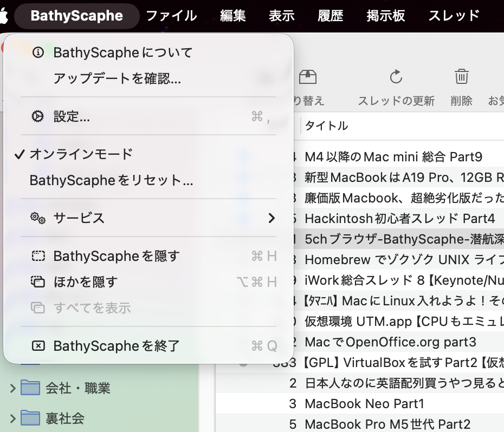The width and height of the screenshot is (504, 432).
Task: Select thread Hackintosh初心者スレッド Part4
Action: (400, 219)
